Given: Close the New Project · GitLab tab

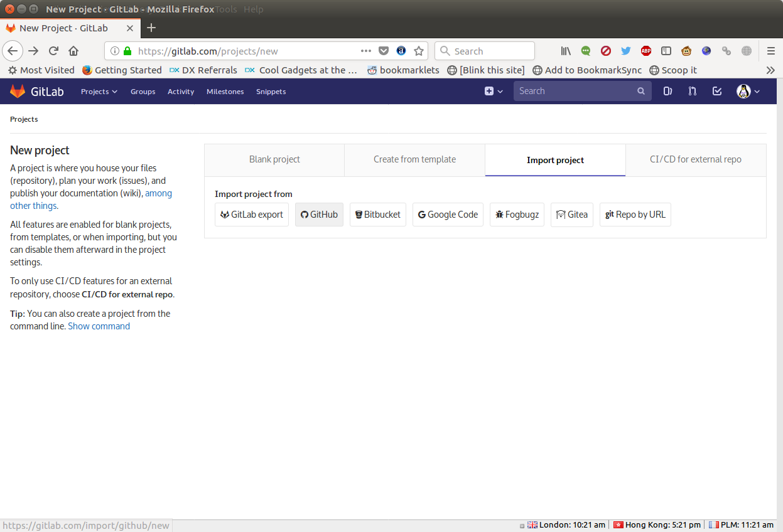Looking at the screenshot, I should pyautogui.click(x=130, y=28).
